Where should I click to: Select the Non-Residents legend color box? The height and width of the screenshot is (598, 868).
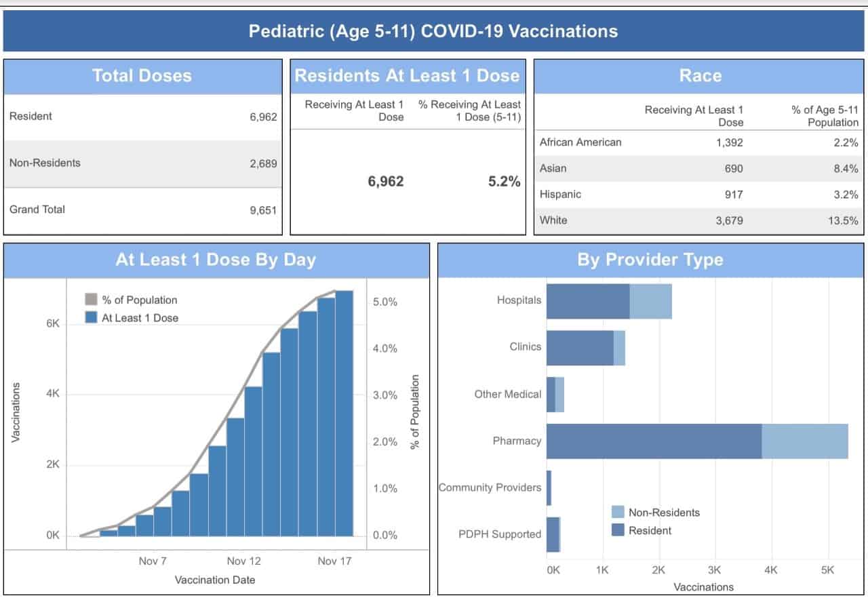pyautogui.click(x=618, y=513)
